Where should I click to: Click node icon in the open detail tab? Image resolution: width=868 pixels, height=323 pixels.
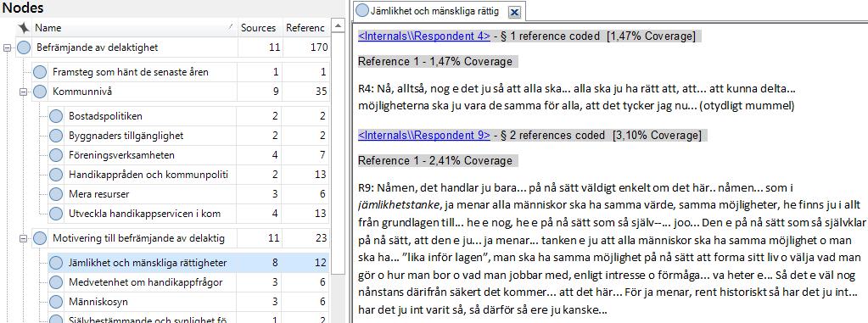click(362, 10)
